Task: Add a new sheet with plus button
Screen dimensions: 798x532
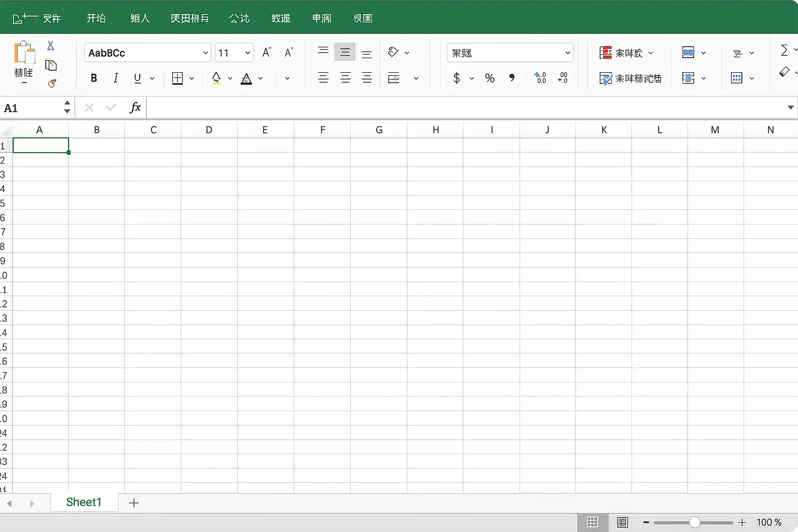Action: point(134,503)
